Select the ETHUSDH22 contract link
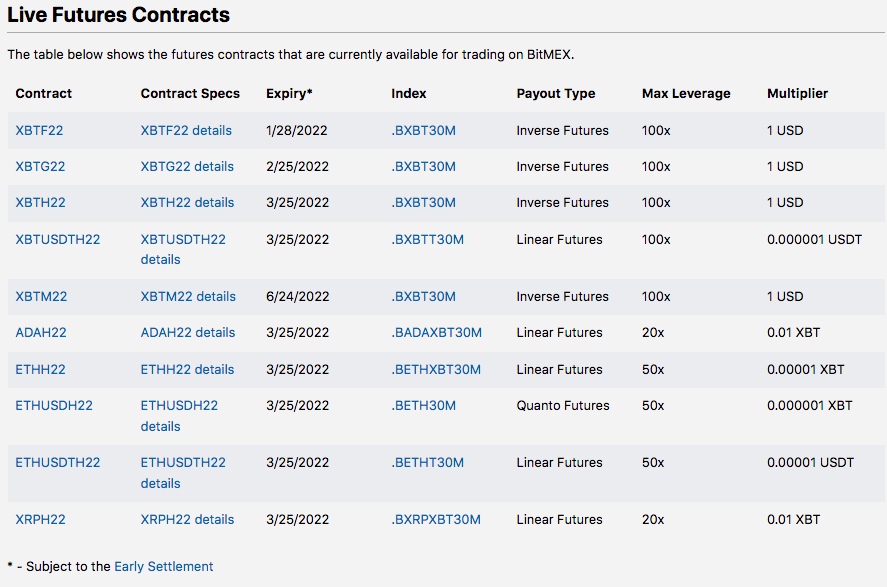The image size is (887, 587). pyautogui.click(x=54, y=406)
